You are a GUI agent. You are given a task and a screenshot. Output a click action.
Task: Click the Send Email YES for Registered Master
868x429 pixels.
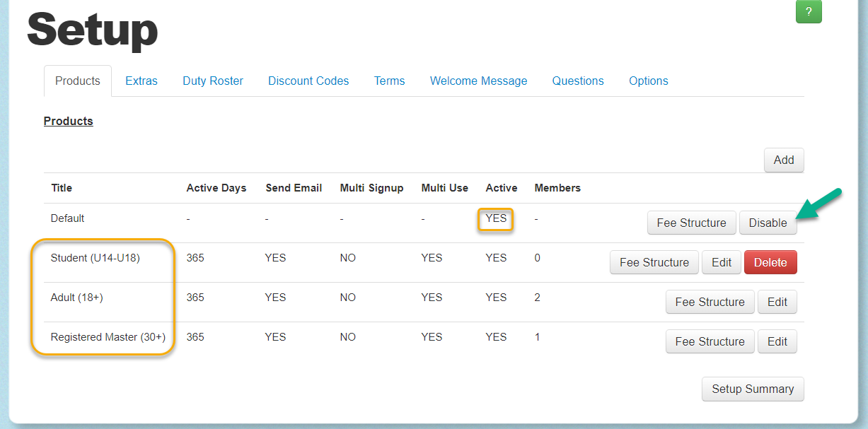click(276, 337)
